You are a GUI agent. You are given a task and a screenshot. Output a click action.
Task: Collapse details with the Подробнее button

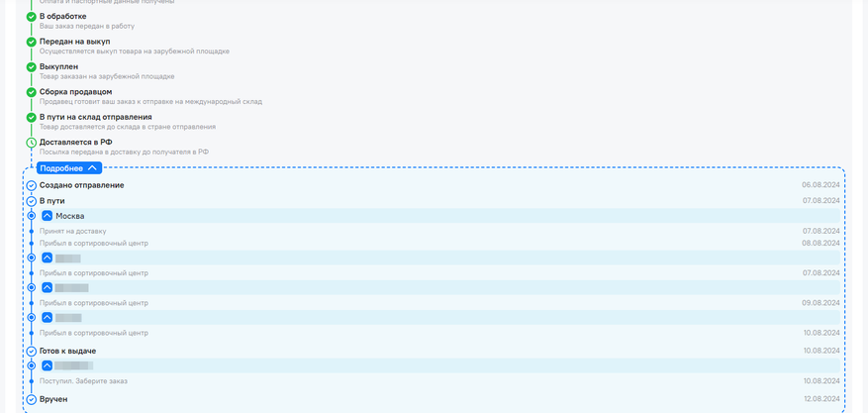[x=69, y=168]
